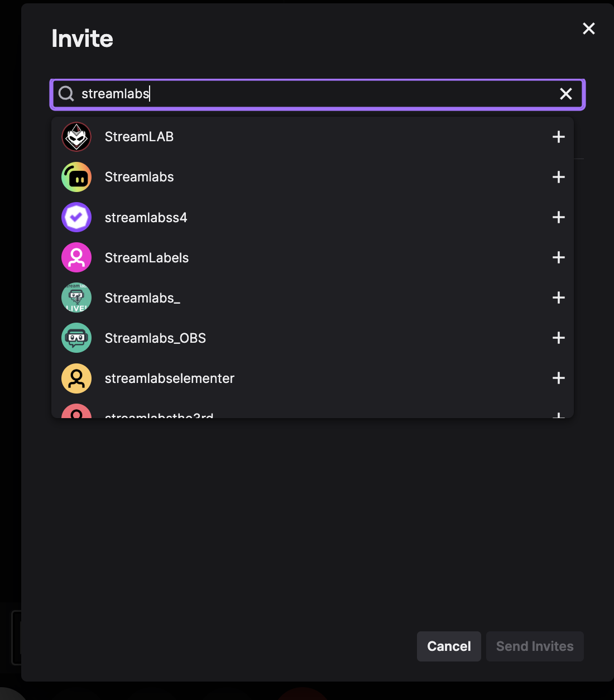Viewport: 614px width, 700px height.
Task: Add streamlabselementer via plus icon
Action: (x=558, y=378)
